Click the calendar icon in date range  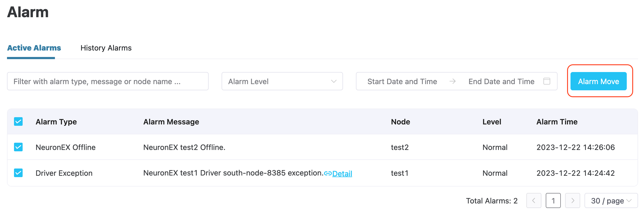tap(547, 81)
